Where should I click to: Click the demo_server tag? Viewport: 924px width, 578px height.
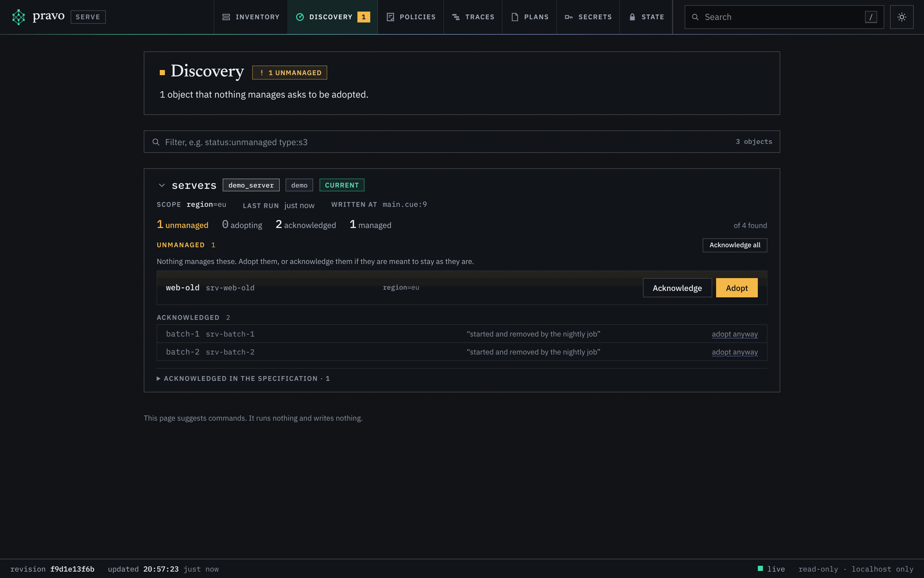pyautogui.click(x=251, y=185)
